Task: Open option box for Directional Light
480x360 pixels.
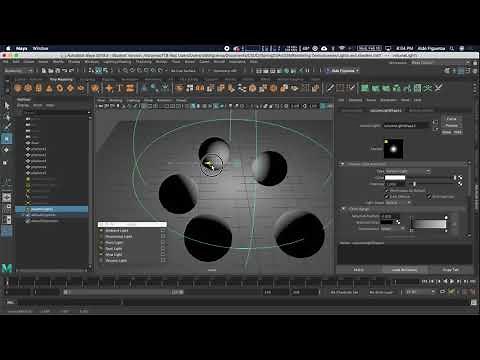Action: click(163, 237)
